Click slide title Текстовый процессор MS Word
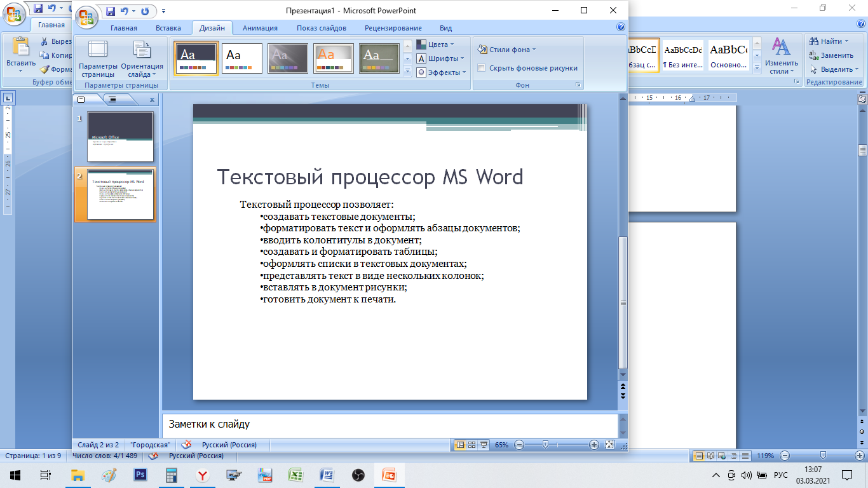Screen dimensions: 868x488 370,177
